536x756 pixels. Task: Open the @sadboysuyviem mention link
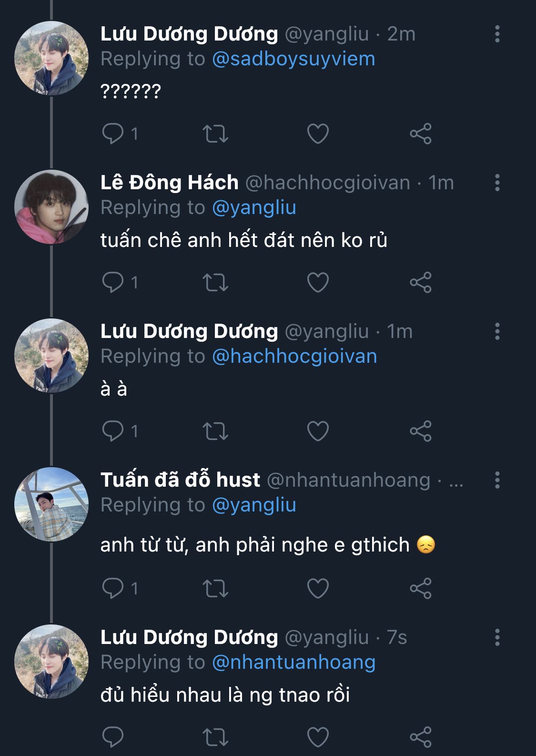(x=293, y=59)
